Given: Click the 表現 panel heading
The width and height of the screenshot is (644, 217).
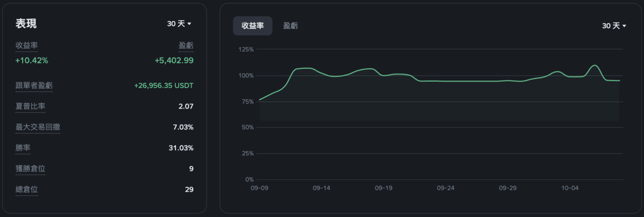Looking at the screenshot, I should 26,24.
